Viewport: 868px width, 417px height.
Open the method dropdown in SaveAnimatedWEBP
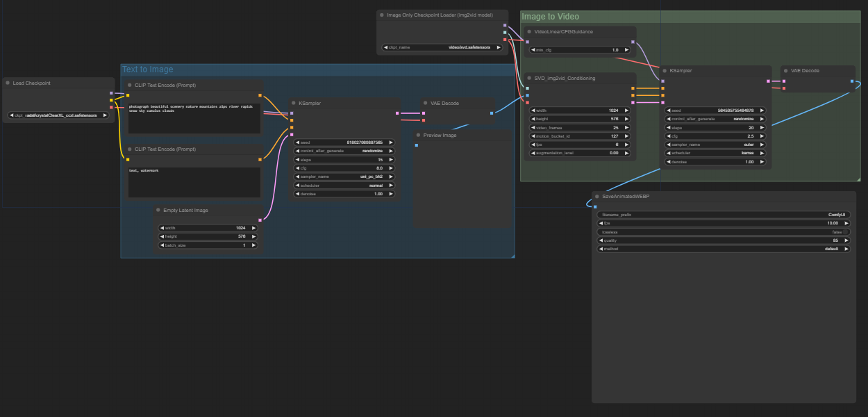pos(724,248)
